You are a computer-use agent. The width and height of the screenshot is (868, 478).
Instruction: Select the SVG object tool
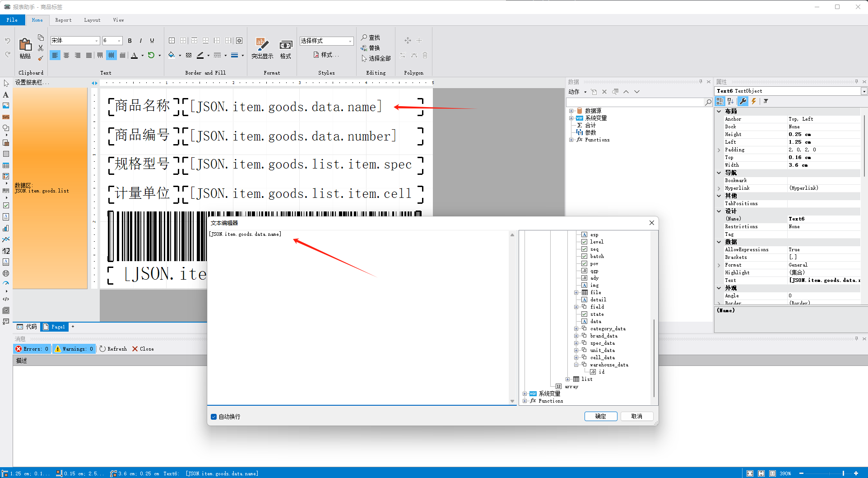tap(6, 117)
